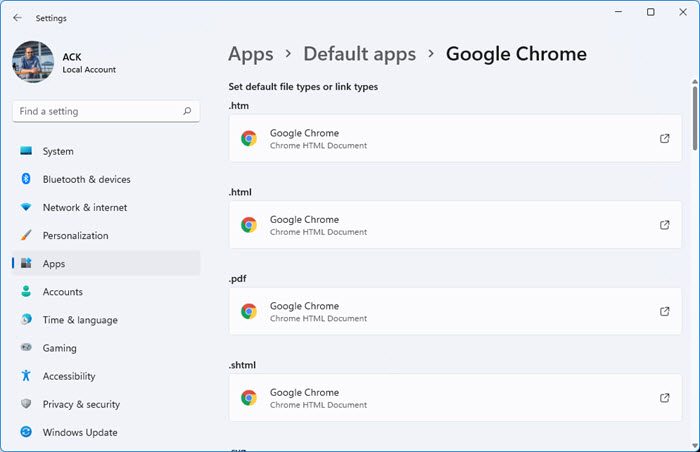Go to Network & internet settings

click(86, 208)
